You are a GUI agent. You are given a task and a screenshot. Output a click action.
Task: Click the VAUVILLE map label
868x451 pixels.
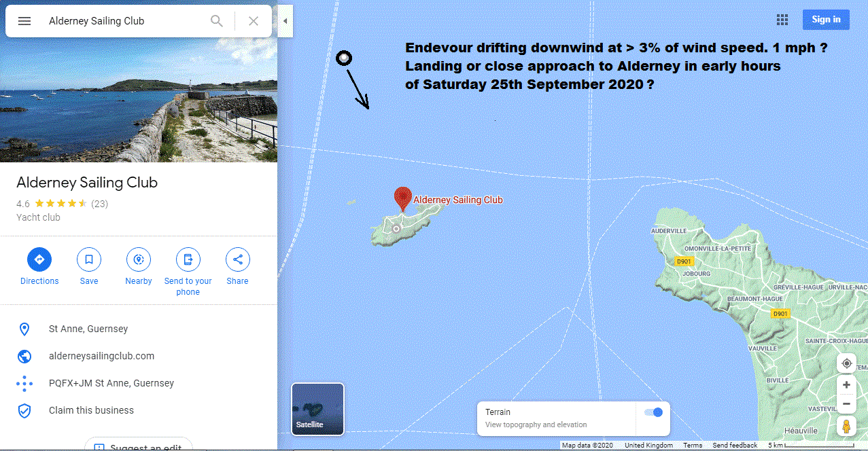[762, 348]
